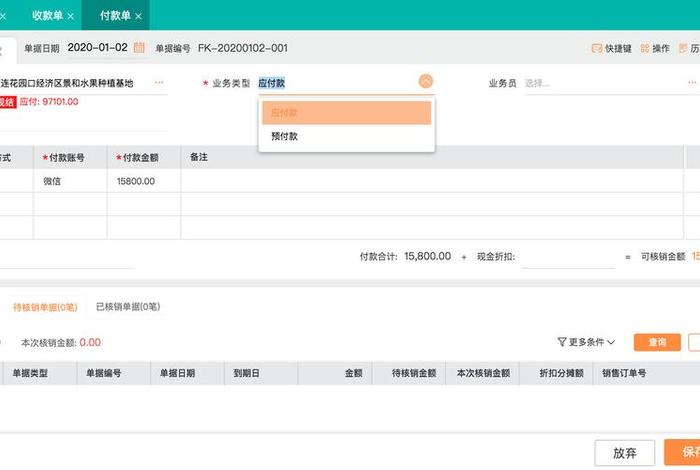Select the 待核销单据 tab
Screen dimensions: 700x470
tap(45, 307)
